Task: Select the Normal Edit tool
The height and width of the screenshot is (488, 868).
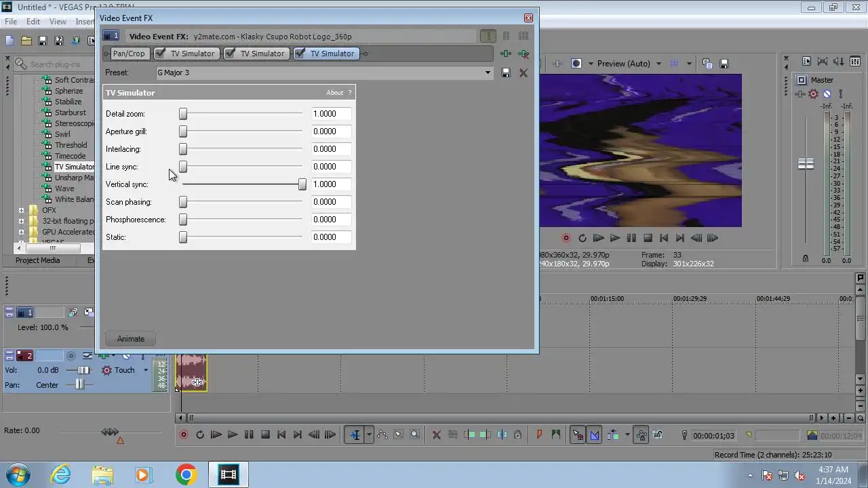Action: pyautogui.click(x=355, y=435)
